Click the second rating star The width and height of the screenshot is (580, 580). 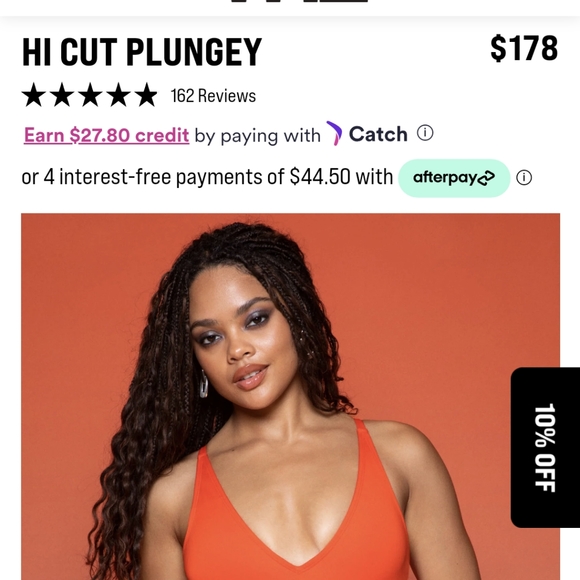click(x=62, y=95)
